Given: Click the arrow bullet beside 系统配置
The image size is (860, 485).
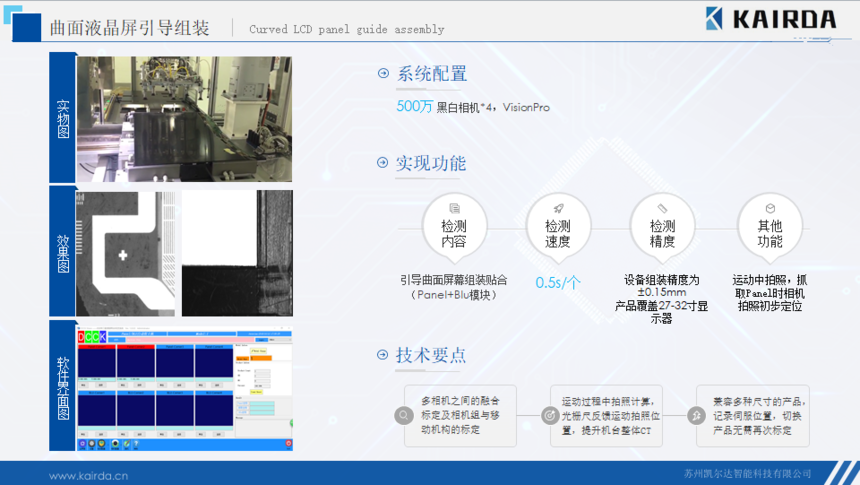Looking at the screenshot, I should point(383,73).
